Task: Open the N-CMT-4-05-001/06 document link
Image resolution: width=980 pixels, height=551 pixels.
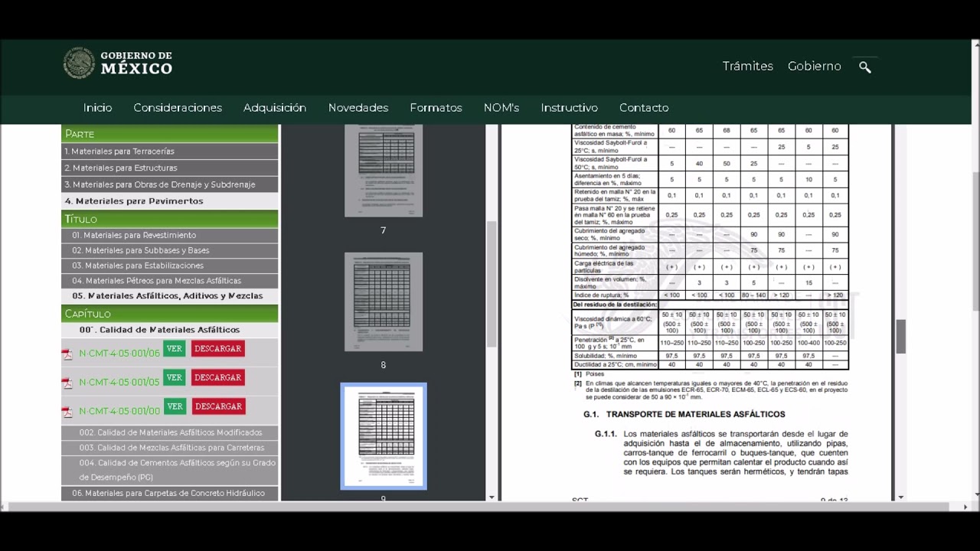Action: pos(119,354)
